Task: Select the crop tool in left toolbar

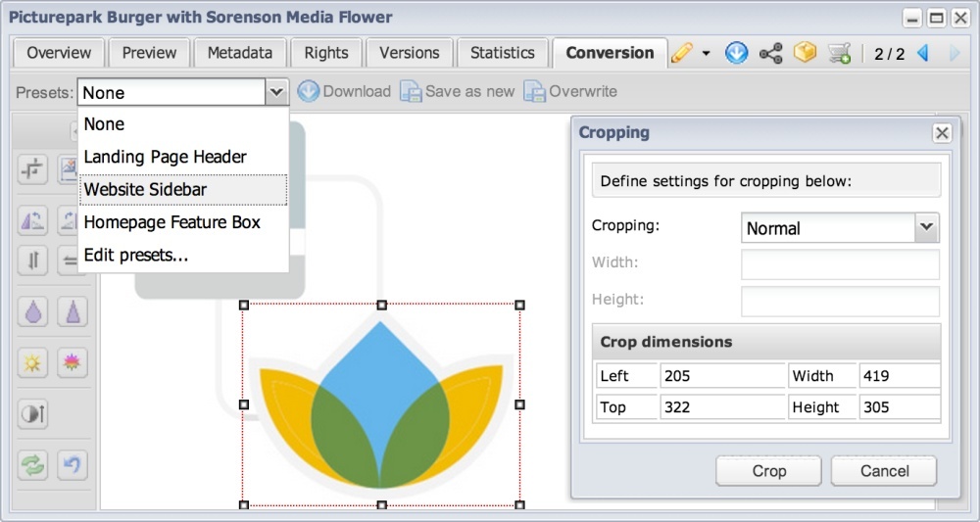Action: coord(33,169)
